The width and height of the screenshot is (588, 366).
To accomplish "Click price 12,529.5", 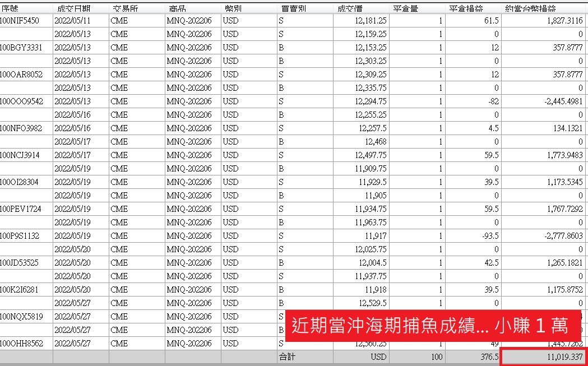I will 373,303.
